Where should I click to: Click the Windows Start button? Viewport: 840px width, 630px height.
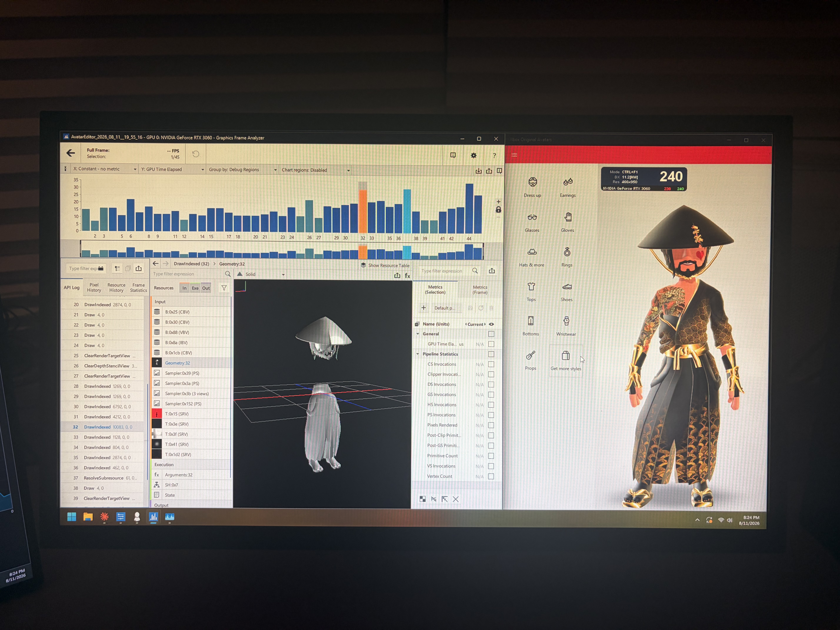pos(72,517)
